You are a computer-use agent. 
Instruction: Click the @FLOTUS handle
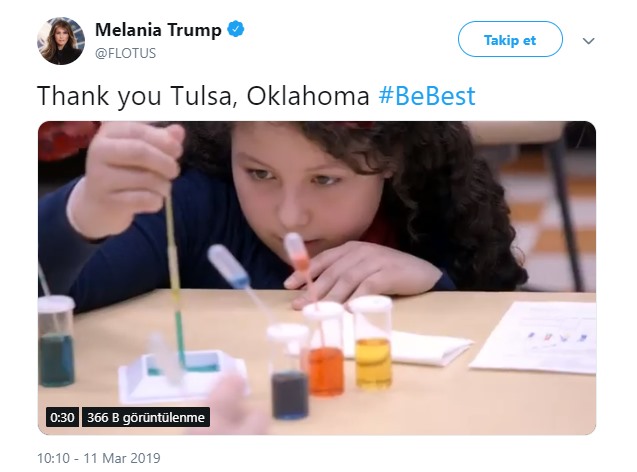click(125, 53)
